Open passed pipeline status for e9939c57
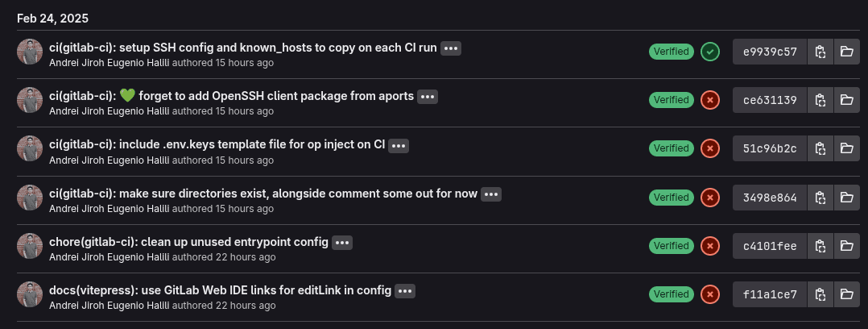 click(x=709, y=52)
